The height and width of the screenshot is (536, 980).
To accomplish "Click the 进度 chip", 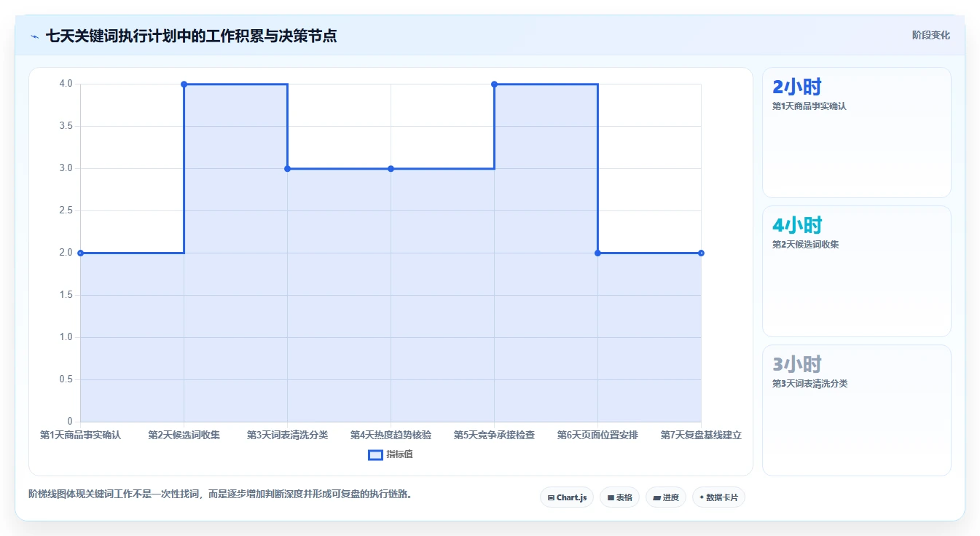I will [x=666, y=497].
